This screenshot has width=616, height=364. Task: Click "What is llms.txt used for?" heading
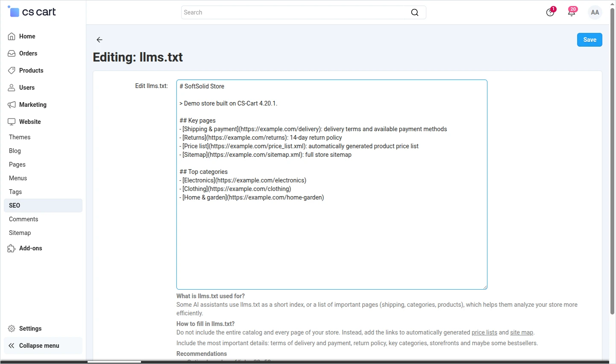click(211, 296)
